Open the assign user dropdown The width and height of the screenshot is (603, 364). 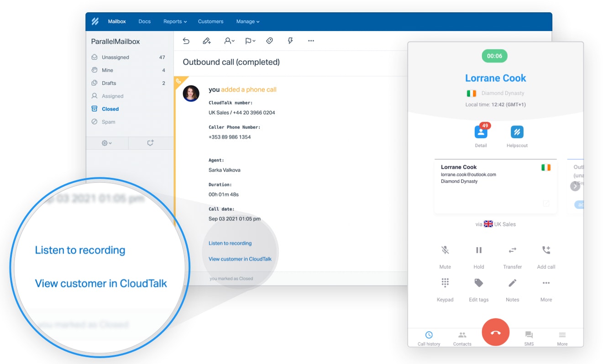[x=229, y=41]
